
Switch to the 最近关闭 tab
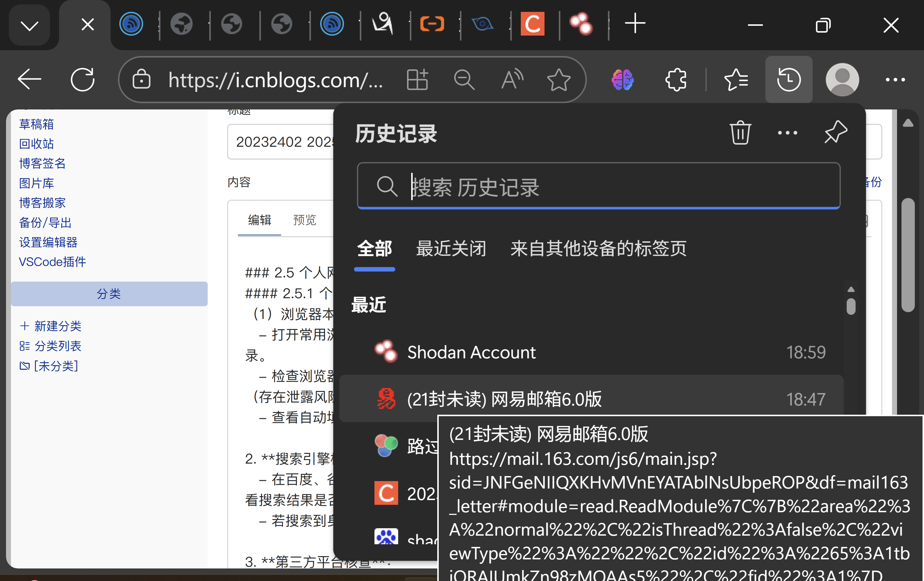coord(451,248)
